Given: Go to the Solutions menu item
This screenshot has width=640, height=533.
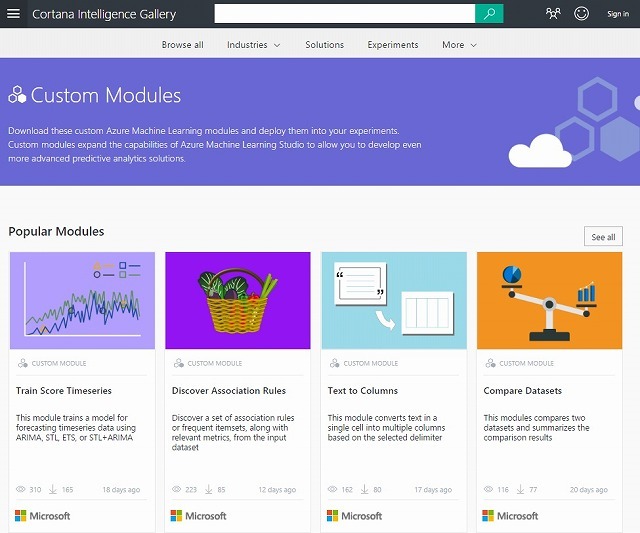Looking at the screenshot, I should tap(324, 45).
